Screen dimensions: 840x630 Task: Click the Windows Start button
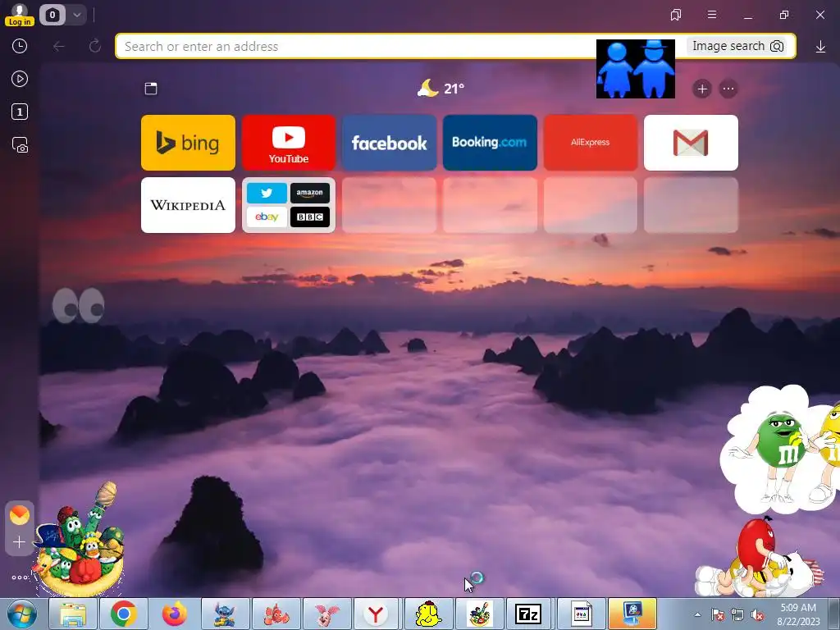[22, 614]
